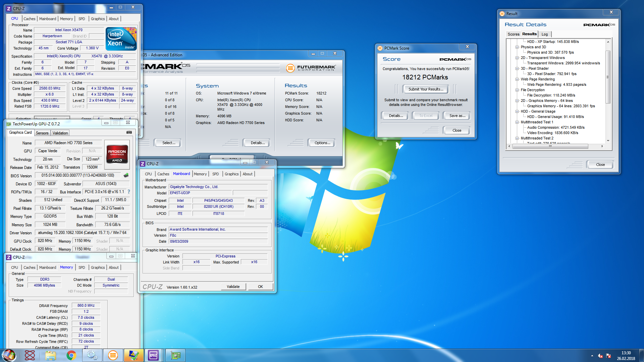The image size is (644, 362).
Task: Open SPD tab in CPU-Z Mainboard window
Action: [215, 174]
